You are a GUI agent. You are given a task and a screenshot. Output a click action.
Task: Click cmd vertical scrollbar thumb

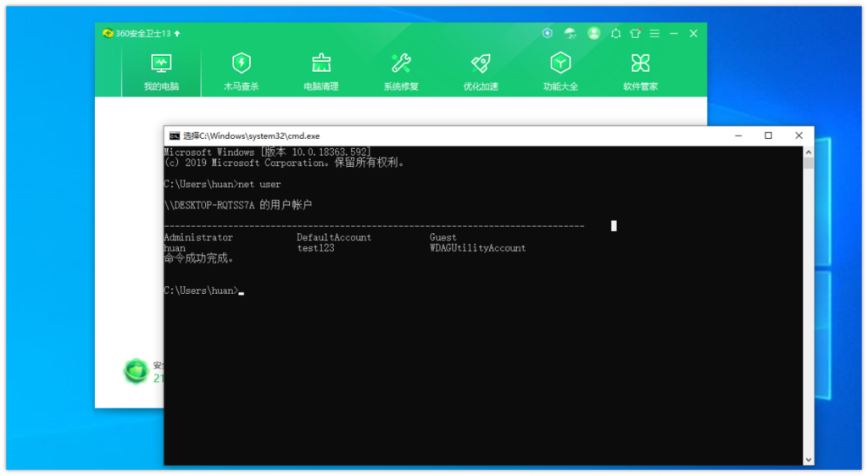click(x=808, y=163)
